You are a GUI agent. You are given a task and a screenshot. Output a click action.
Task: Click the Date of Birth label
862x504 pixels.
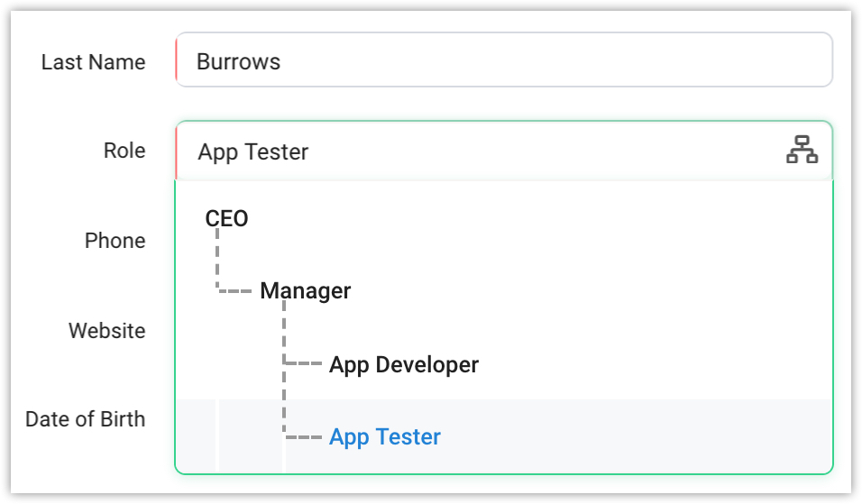[x=85, y=419]
